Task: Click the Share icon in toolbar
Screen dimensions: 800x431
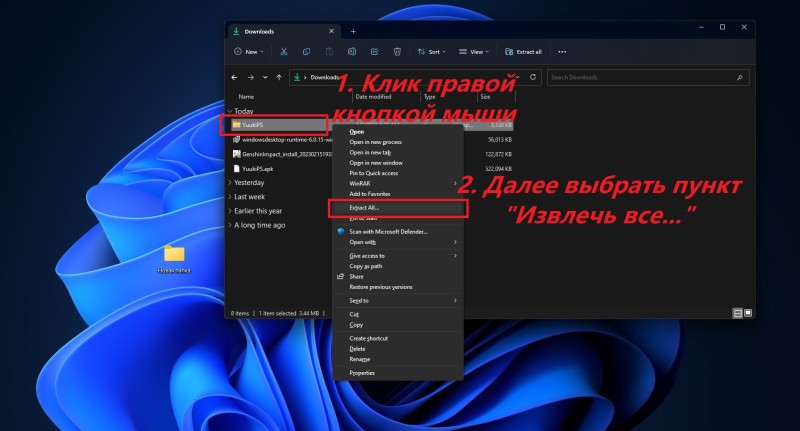Action: pyautogui.click(x=374, y=51)
